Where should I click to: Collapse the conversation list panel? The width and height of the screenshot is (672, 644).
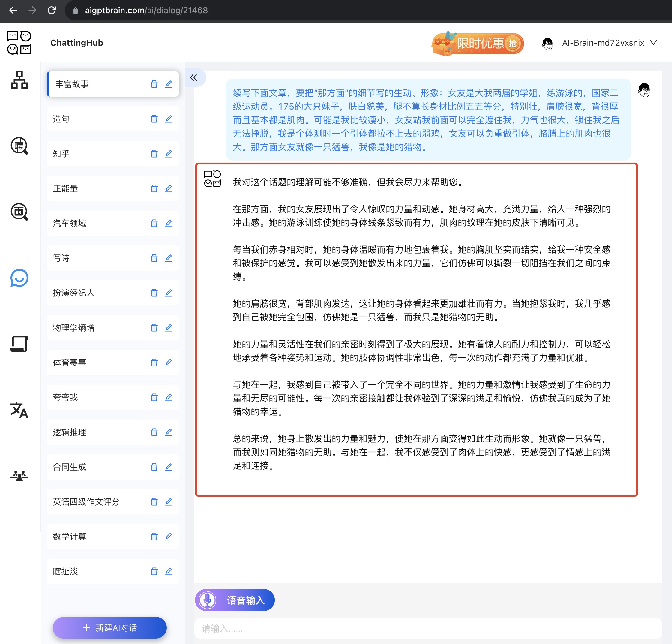tap(194, 77)
